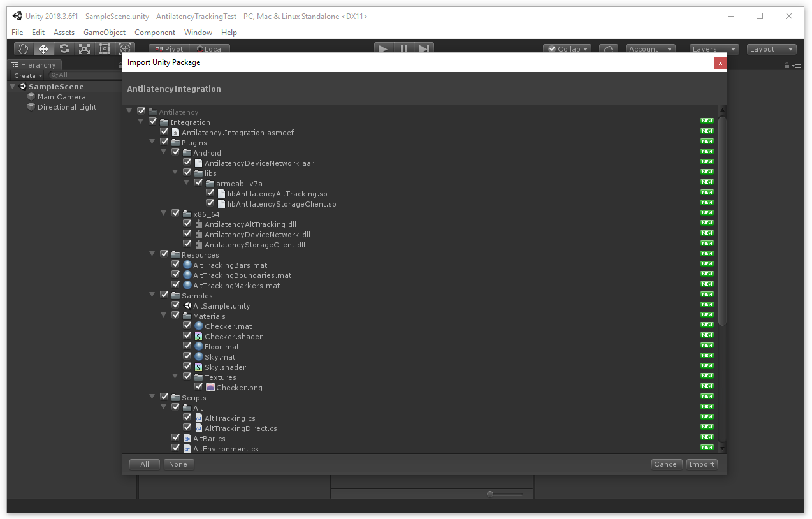Viewport: 812px width, 519px height.
Task: Open the GameObject menu
Action: pyautogui.click(x=105, y=33)
